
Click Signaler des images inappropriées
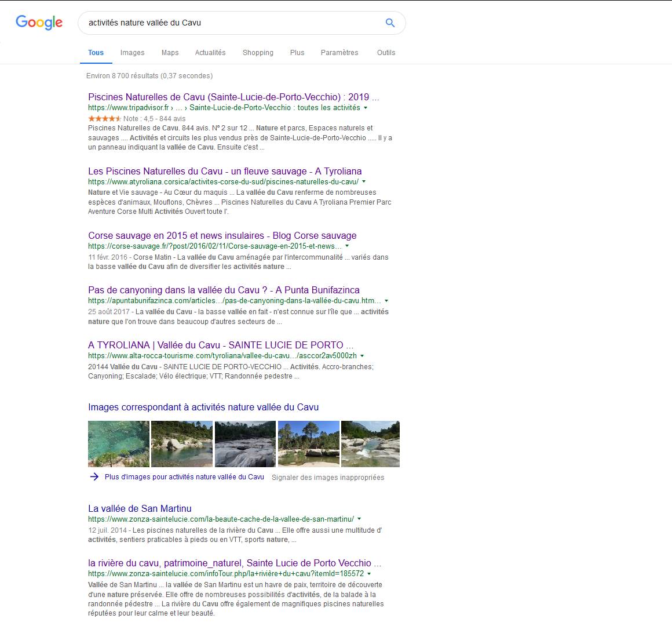pos(328,477)
